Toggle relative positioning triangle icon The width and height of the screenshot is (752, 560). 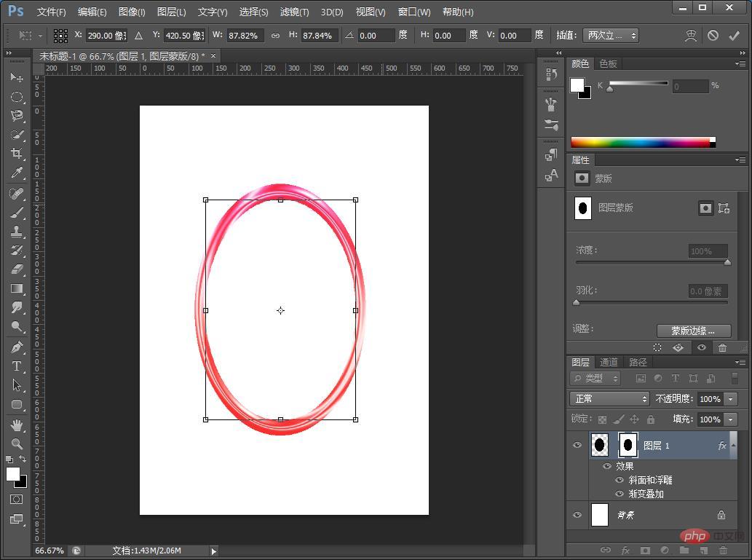pyautogui.click(x=138, y=36)
